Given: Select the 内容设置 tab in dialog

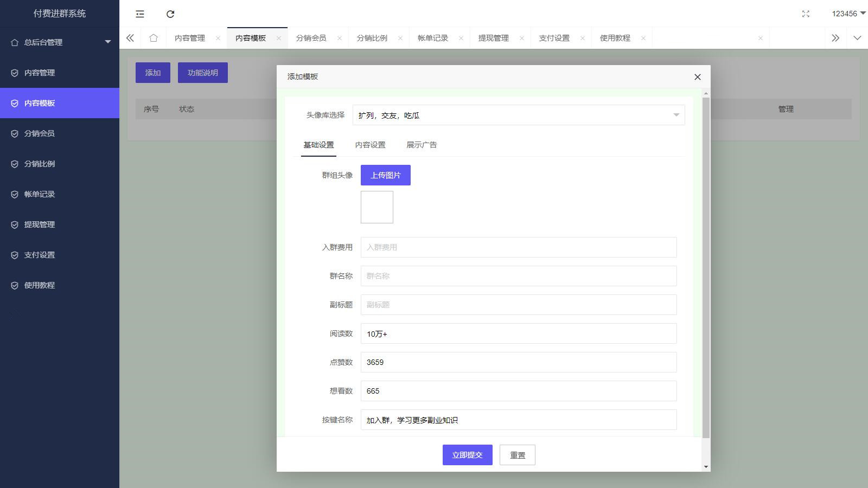Looking at the screenshot, I should 371,145.
